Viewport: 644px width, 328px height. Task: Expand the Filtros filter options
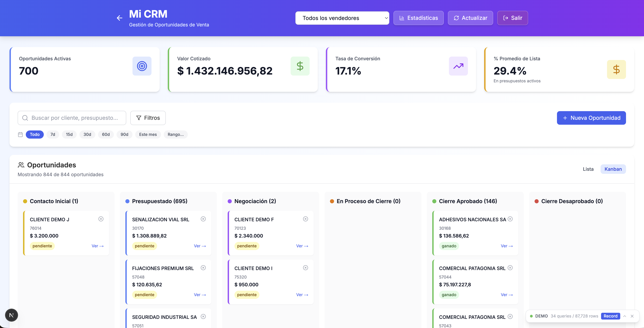[148, 118]
